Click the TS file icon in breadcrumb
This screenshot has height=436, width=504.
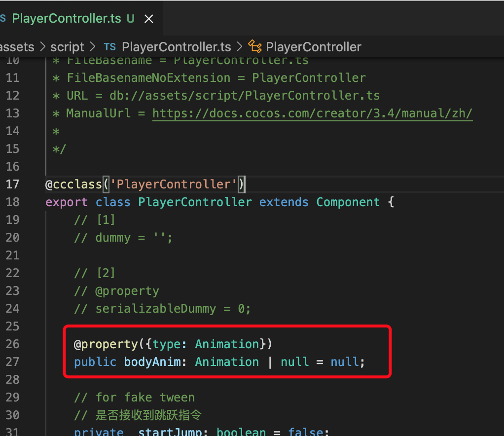coord(109,47)
